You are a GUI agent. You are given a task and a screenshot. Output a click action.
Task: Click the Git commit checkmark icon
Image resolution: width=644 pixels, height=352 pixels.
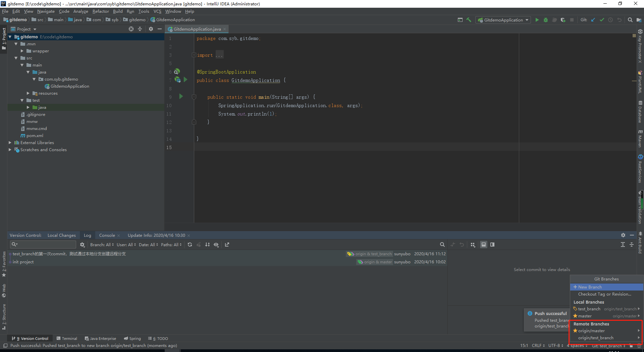click(602, 20)
